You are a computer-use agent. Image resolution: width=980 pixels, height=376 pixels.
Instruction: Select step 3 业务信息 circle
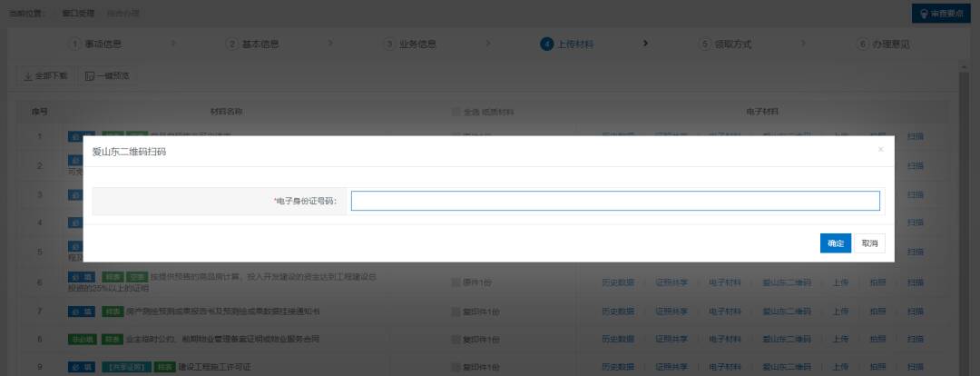point(389,44)
